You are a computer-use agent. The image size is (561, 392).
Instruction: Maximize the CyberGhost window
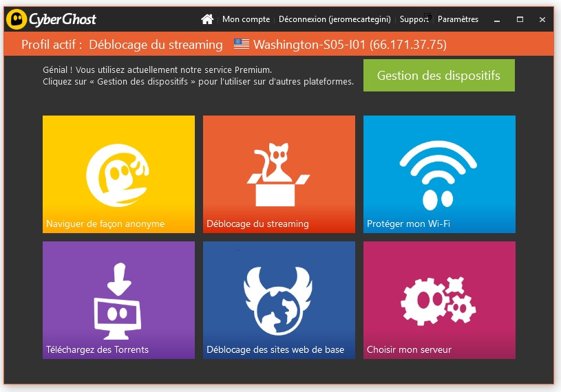point(520,19)
